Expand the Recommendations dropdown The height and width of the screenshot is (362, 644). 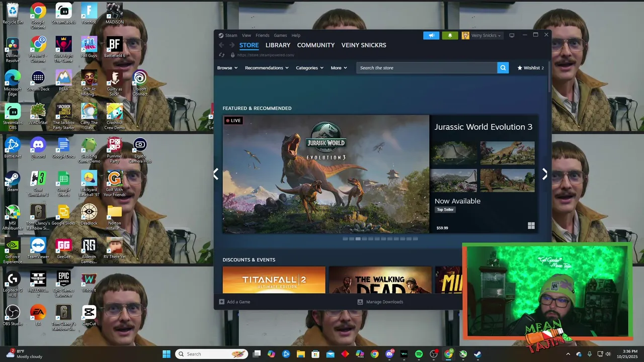tap(267, 68)
